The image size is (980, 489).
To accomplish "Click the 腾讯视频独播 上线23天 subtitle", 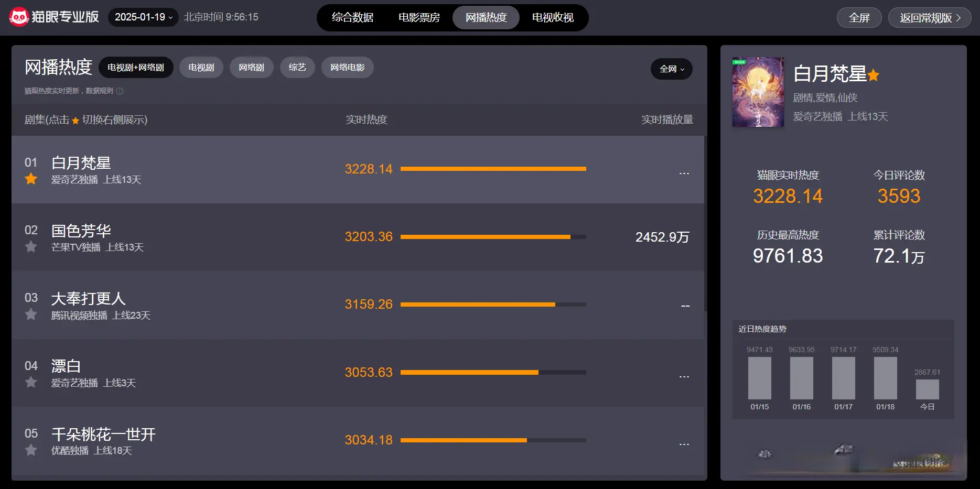I will (x=101, y=316).
